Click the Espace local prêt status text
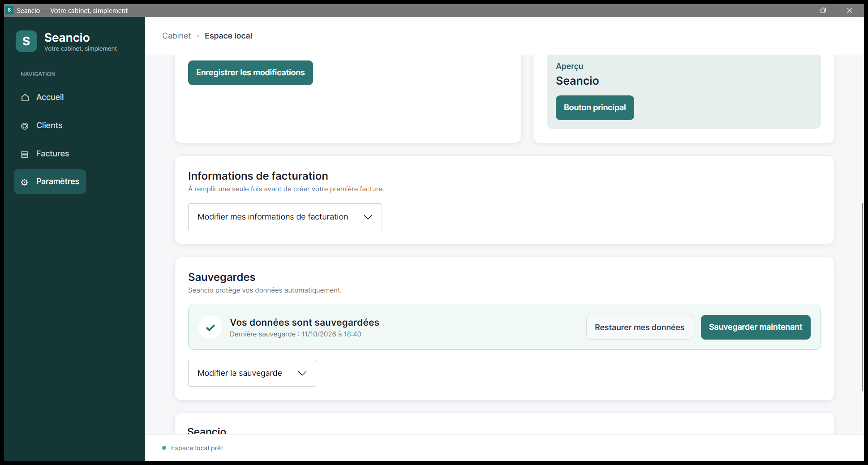 pyautogui.click(x=197, y=448)
